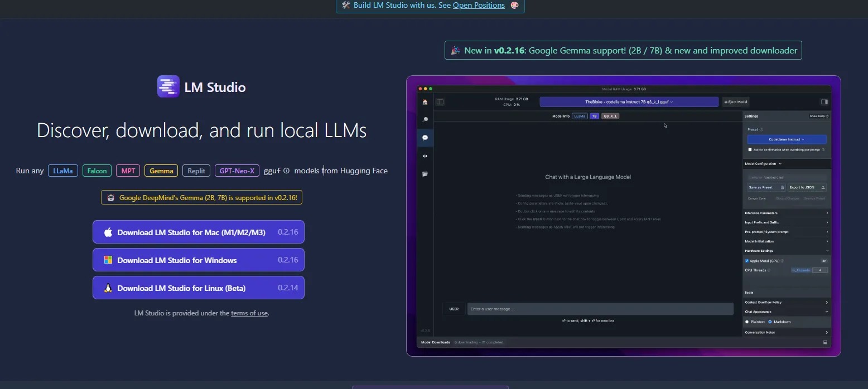Expand Pre-prompt / System prompt section

pyautogui.click(x=787, y=232)
